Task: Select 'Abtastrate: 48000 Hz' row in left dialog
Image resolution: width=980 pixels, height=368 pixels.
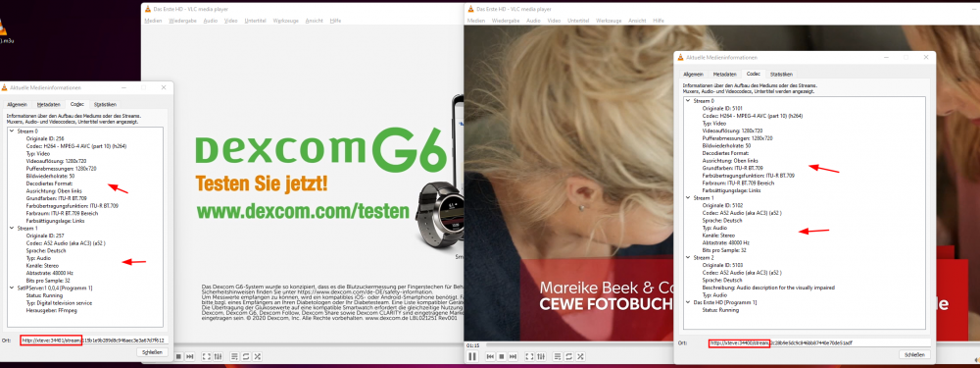Action: tap(49, 273)
